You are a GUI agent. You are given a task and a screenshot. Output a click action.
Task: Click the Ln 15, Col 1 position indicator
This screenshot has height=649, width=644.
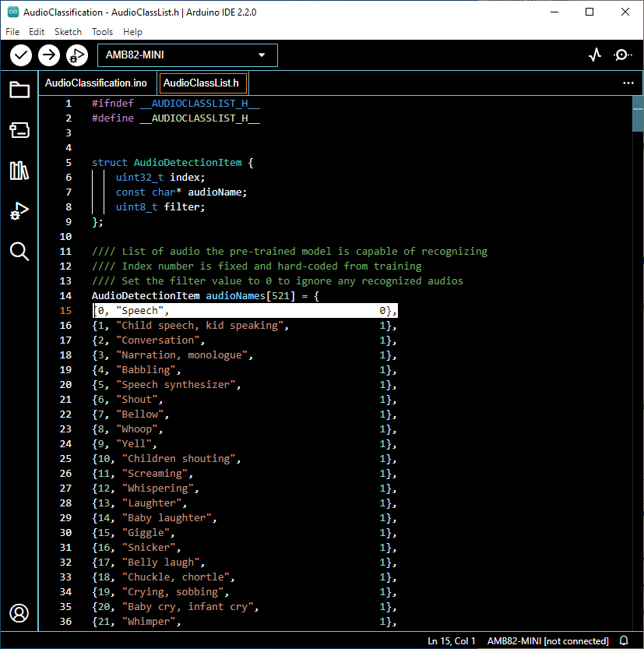pos(452,640)
